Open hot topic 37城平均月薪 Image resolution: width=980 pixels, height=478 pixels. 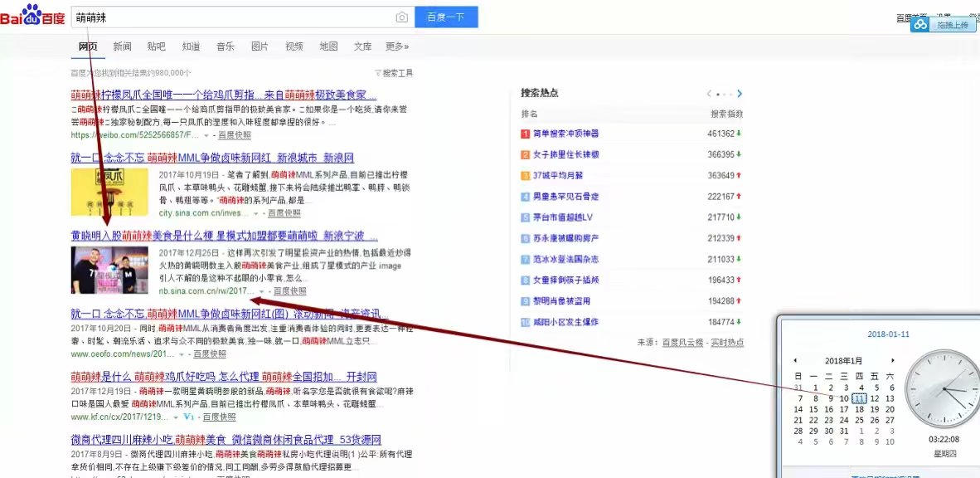click(x=557, y=176)
